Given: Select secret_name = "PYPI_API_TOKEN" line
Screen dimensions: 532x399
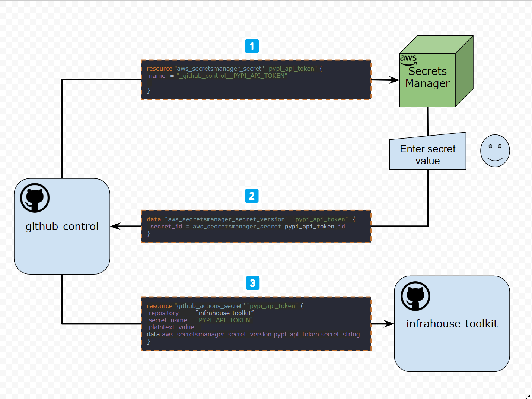Looking at the screenshot, I should click(201, 320).
